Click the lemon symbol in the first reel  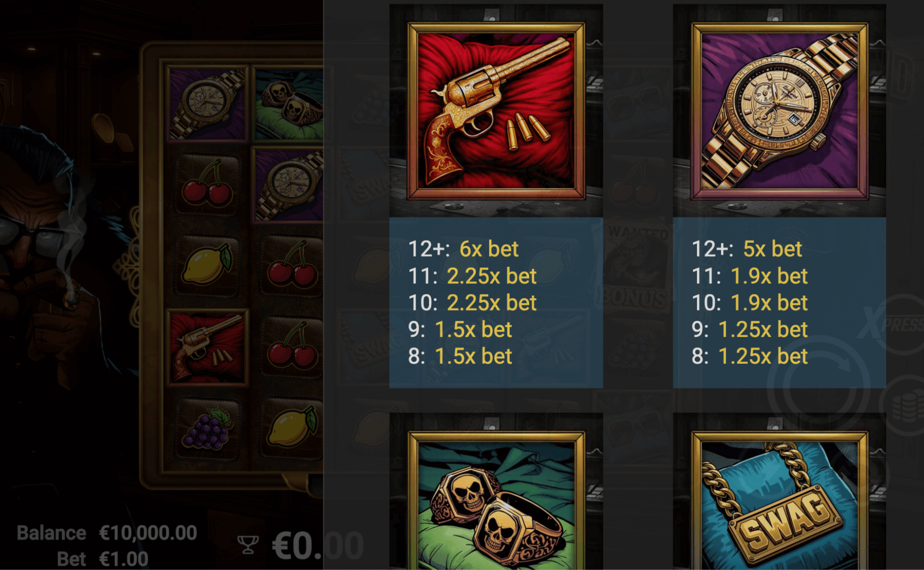[x=208, y=265]
